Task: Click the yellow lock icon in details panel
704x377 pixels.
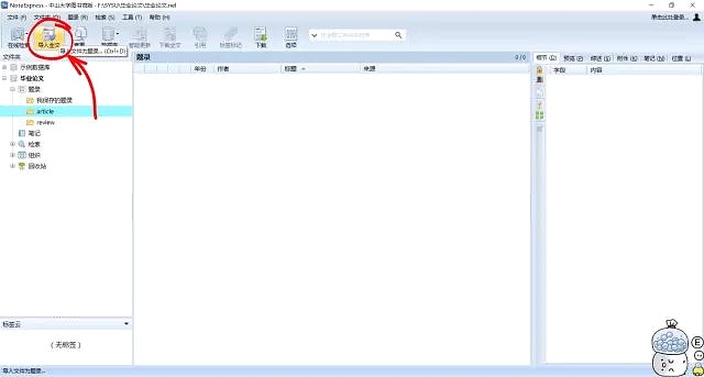Action: tap(540, 70)
